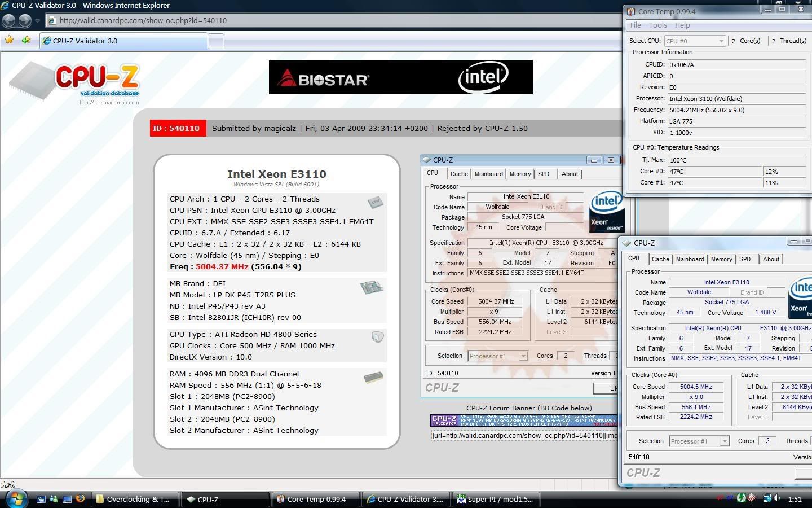The width and height of the screenshot is (812, 508).
Task: Open Core Temp Tools menu
Action: pos(657,25)
